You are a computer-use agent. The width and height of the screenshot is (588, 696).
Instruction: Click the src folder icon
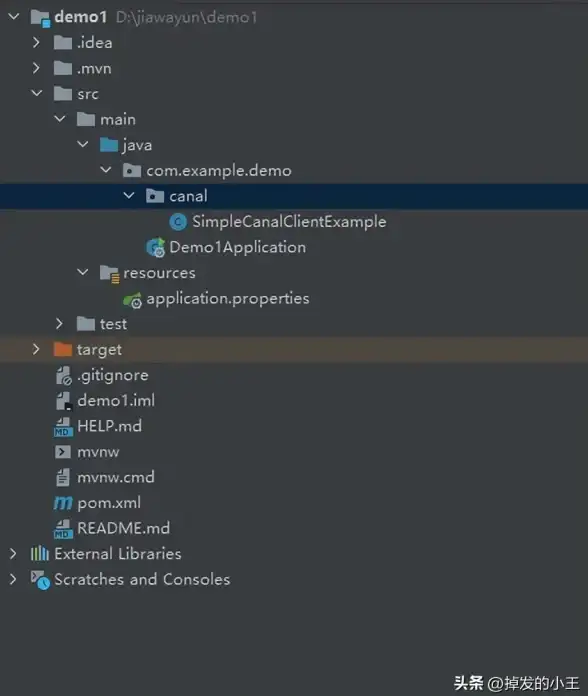63,94
